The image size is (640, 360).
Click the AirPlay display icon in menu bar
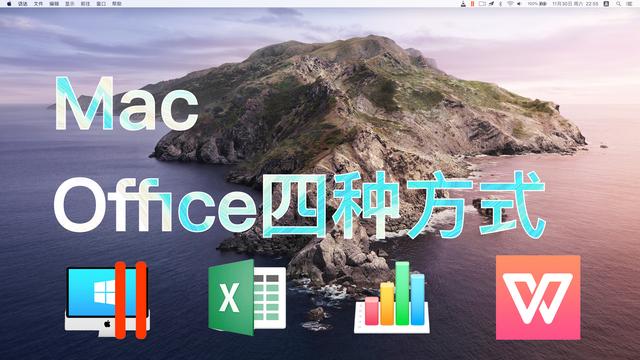click(x=482, y=4)
